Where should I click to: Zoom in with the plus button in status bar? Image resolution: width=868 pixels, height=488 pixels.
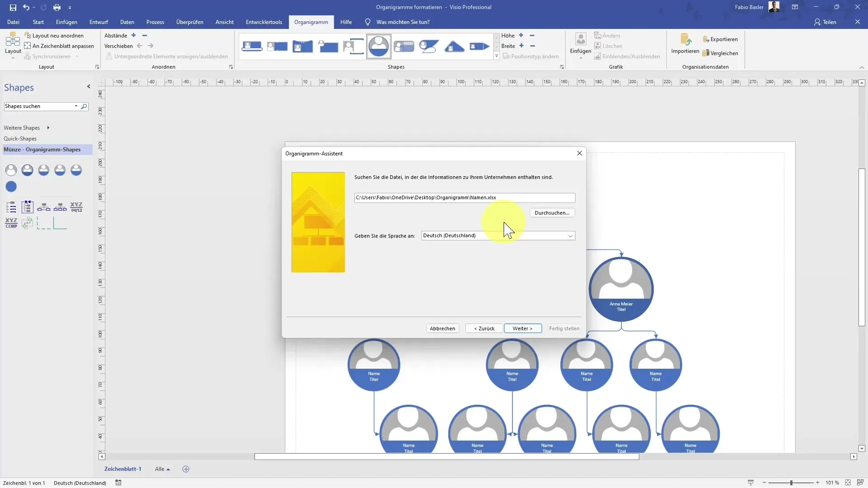[817, 483]
